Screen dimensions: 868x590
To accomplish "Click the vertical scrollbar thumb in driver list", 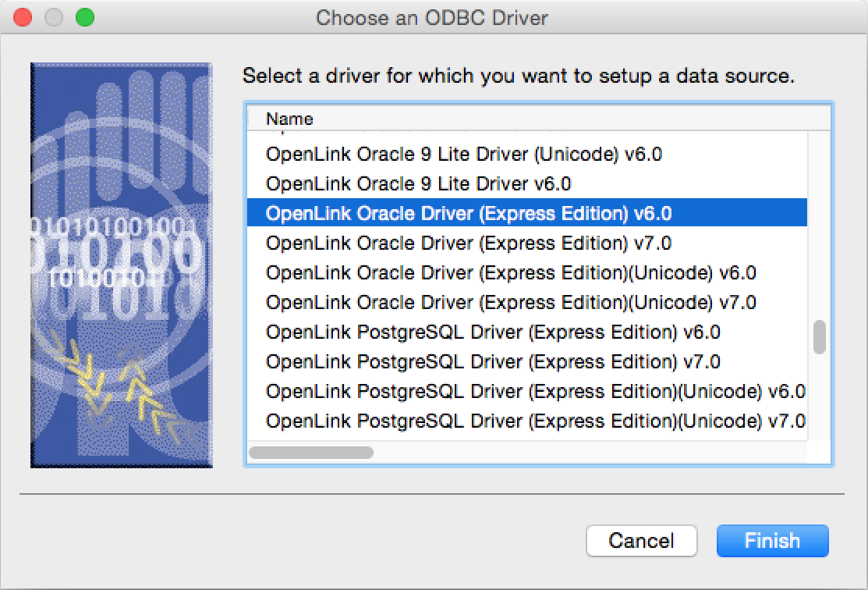I will pos(820,337).
